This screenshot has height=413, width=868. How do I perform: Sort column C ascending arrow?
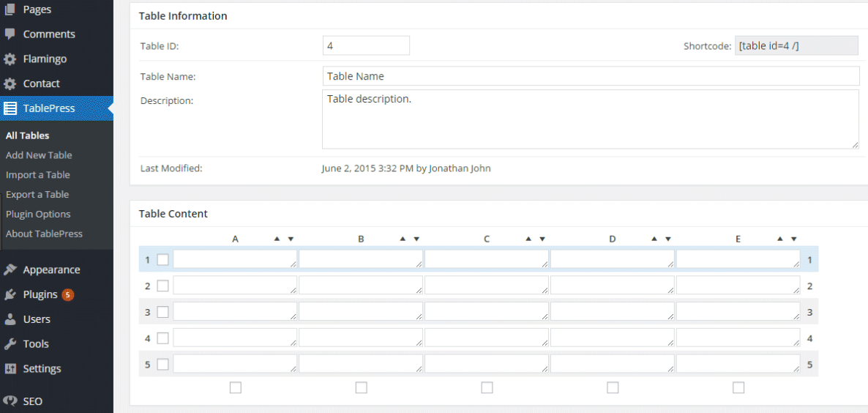[528, 239]
